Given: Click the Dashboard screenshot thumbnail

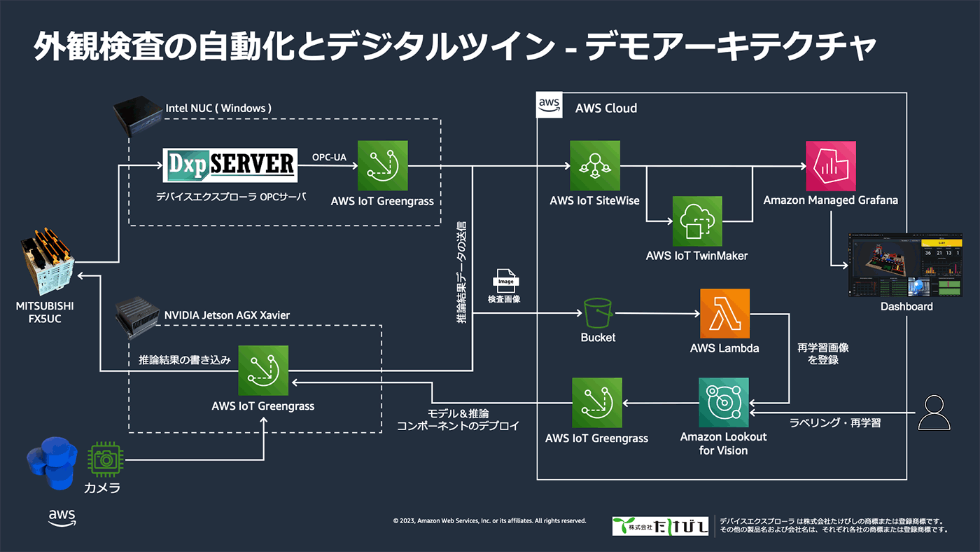Looking at the screenshot, I should (x=906, y=265).
